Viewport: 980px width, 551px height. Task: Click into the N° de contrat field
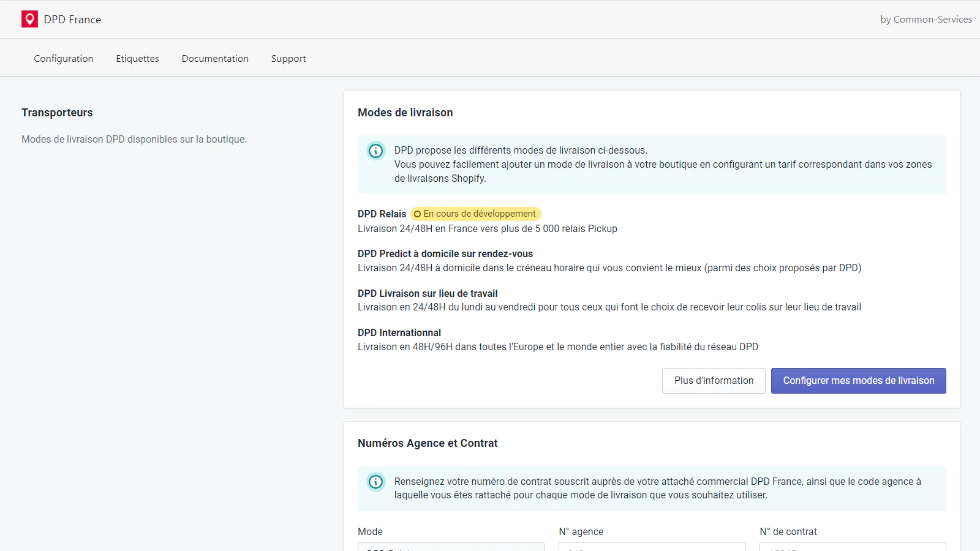coord(853,546)
